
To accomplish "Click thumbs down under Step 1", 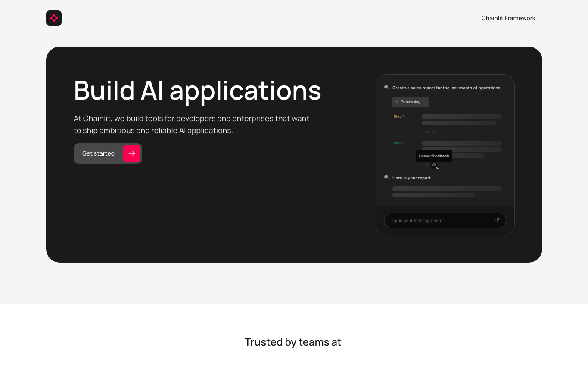I will [x=433, y=132].
